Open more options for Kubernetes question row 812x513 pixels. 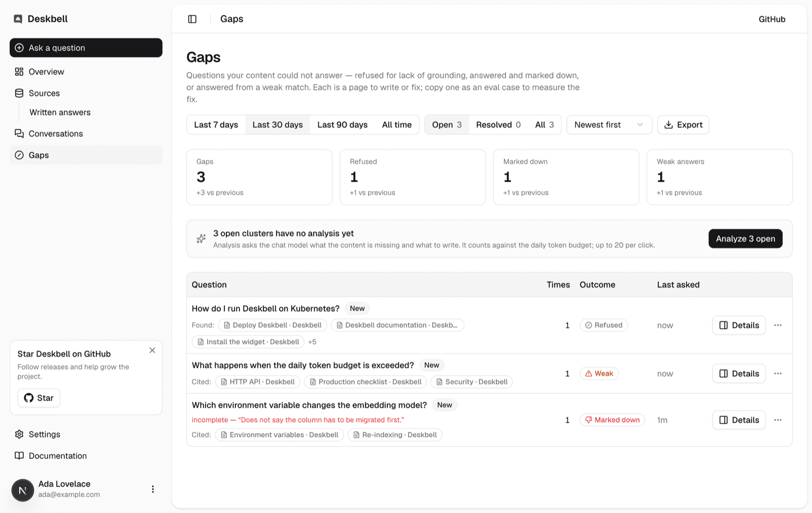(x=777, y=325)
